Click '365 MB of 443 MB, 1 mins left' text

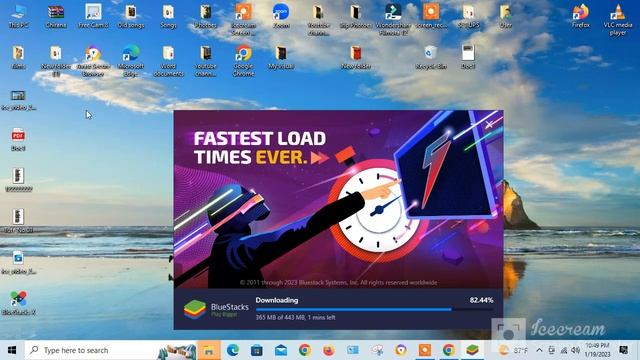coord(295,317)
